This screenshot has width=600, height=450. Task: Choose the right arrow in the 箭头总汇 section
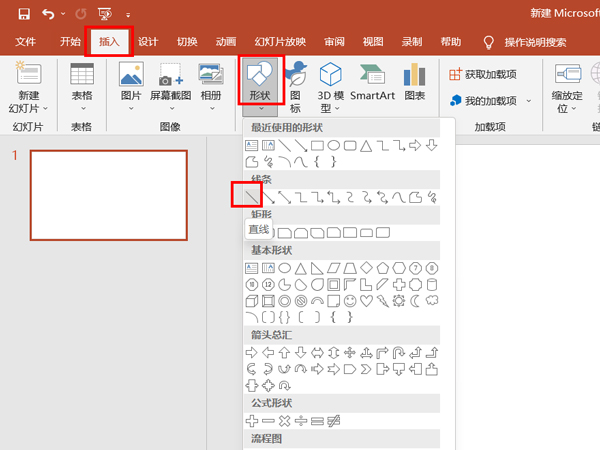coord(252,352)
